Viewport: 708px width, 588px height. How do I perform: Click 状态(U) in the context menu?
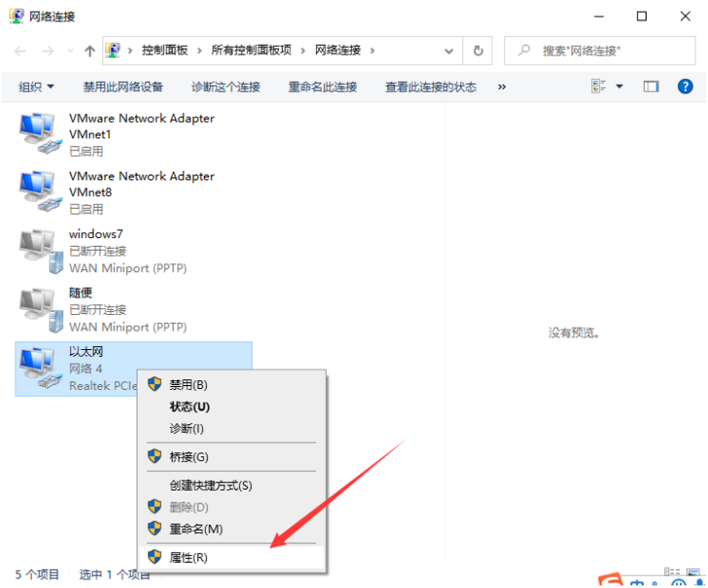[189, 407]
